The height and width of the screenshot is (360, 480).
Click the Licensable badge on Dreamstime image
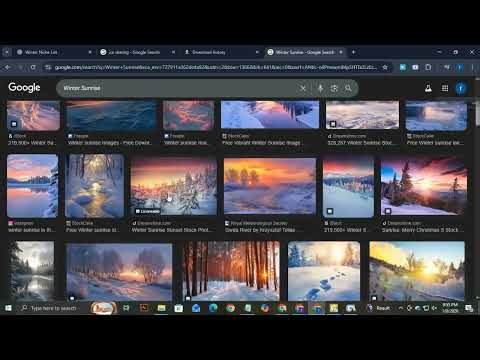pos(147,211)
